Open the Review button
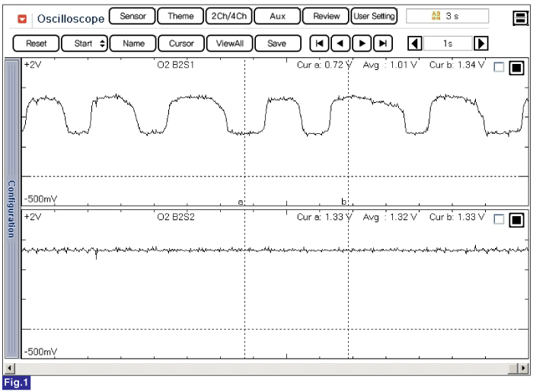Image resolution: width=533 pixels, height=392 pixels. pos(326,16)
